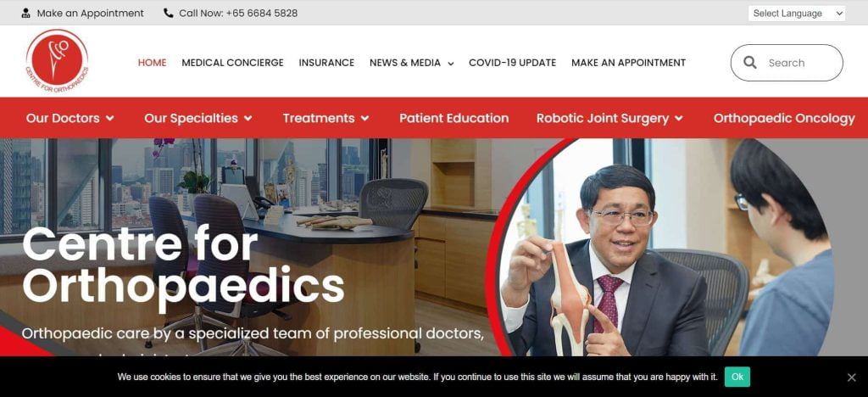Image resolution: width=868 pixels, height=397 pixels.
Task: Expand the News & Media submenu arrow
Action: (x=451, y=63)
